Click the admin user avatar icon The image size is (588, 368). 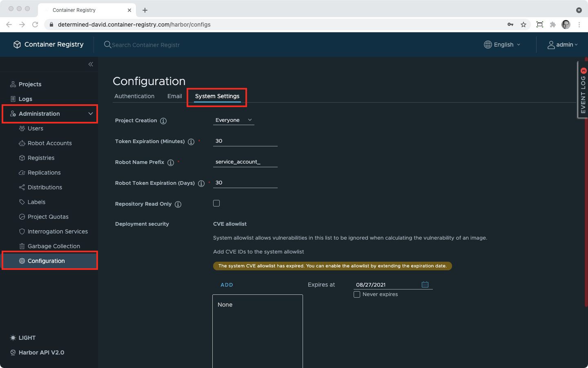click(551, 45)
